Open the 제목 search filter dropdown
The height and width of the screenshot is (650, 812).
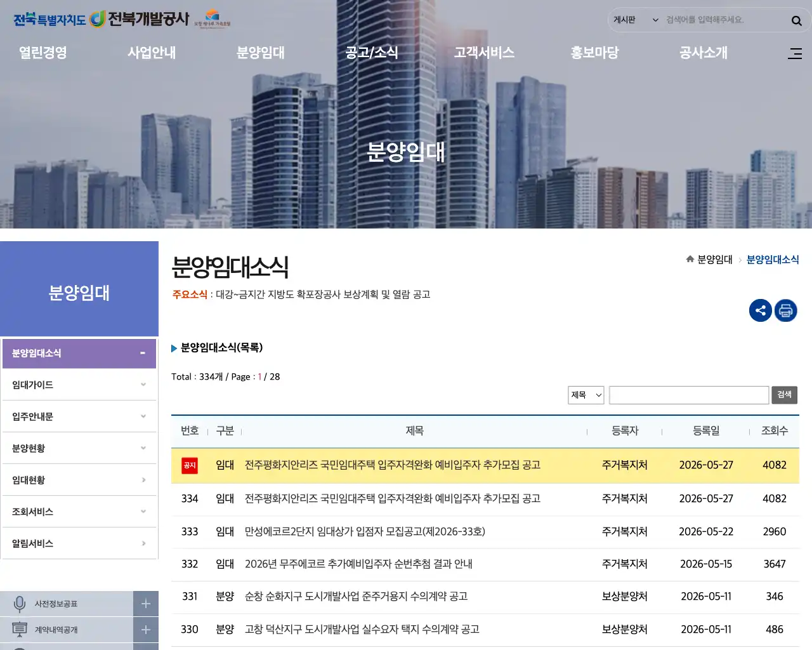pyautogui.click(x=586, y=395)
